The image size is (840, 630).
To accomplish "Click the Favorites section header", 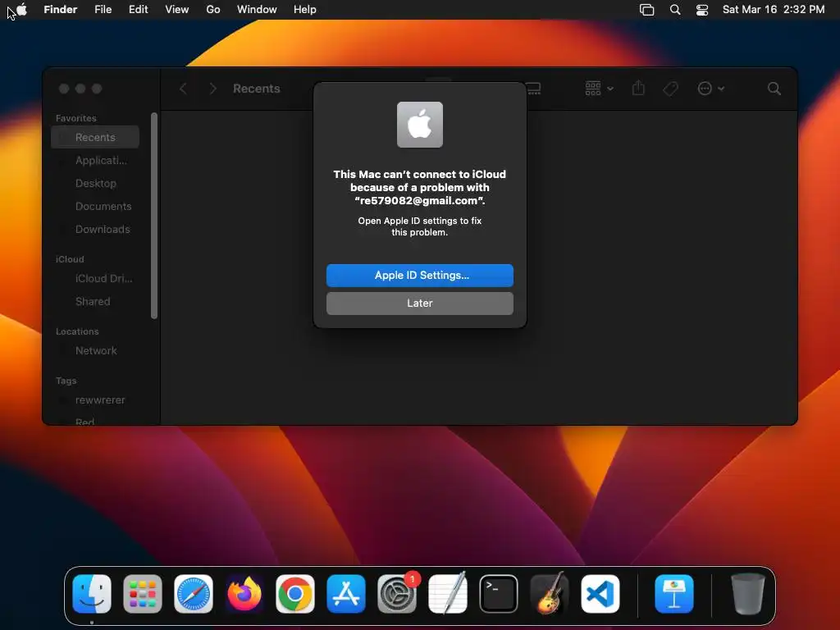I will point(76,118).
